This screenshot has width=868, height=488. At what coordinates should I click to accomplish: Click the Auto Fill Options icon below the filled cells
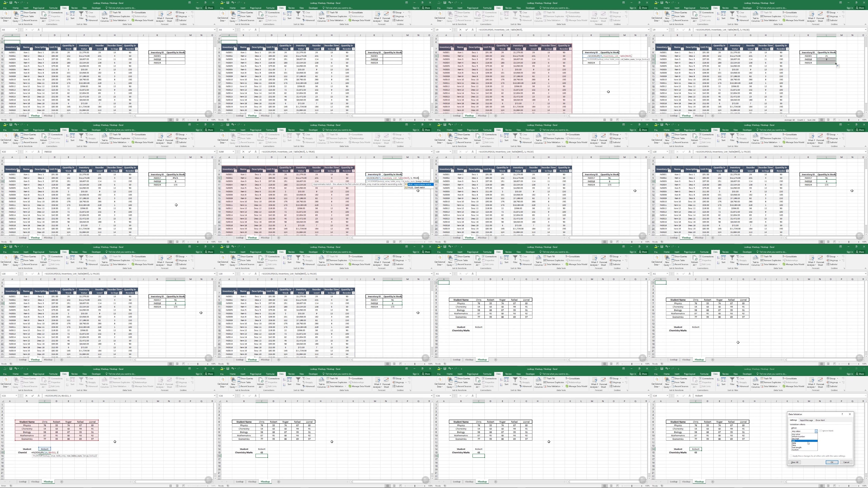(838, 66)
